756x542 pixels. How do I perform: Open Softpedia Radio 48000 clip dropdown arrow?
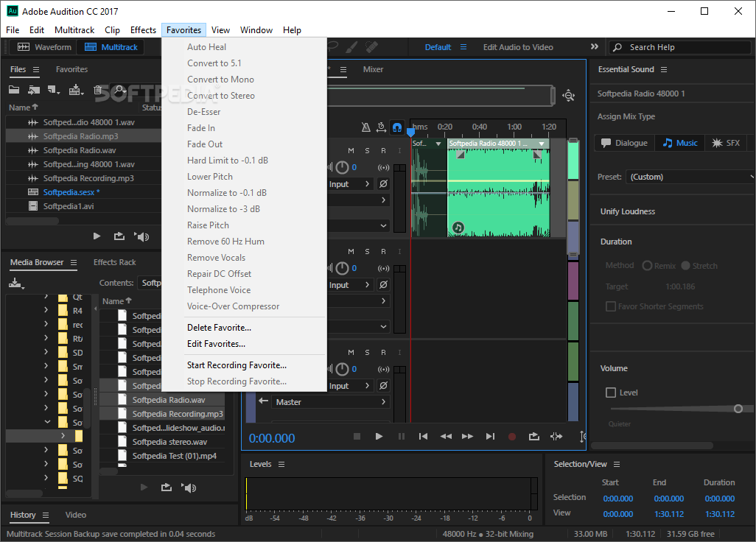coord(542,144)
